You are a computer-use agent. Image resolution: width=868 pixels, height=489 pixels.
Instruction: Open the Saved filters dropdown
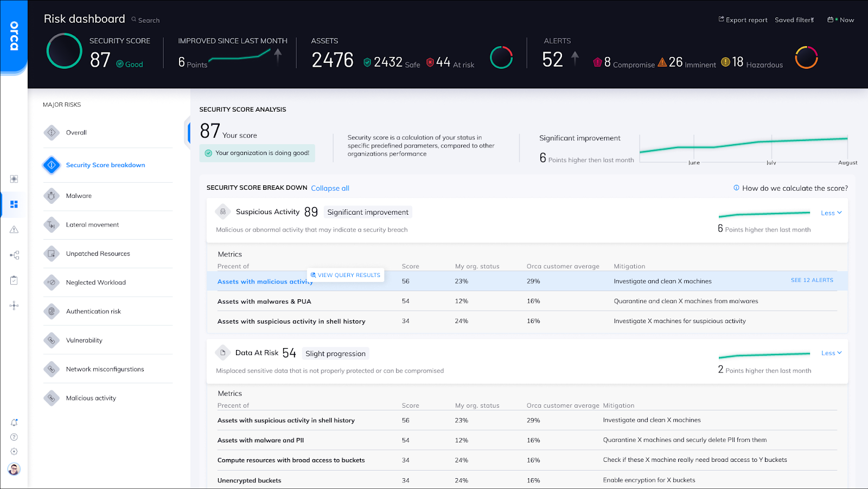pyautogui.click(x=794, y=20)
